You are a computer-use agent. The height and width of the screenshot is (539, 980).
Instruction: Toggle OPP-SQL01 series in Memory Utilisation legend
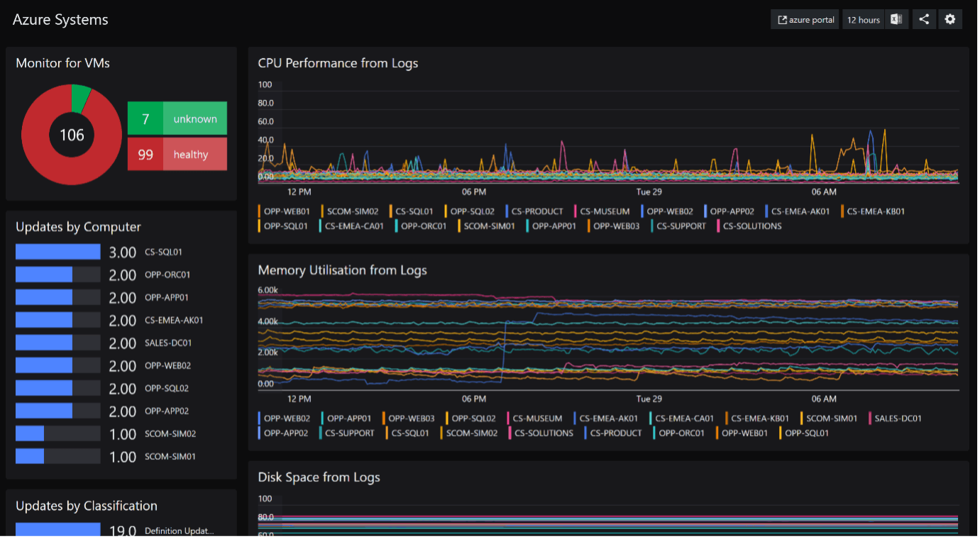pos(803,433)
